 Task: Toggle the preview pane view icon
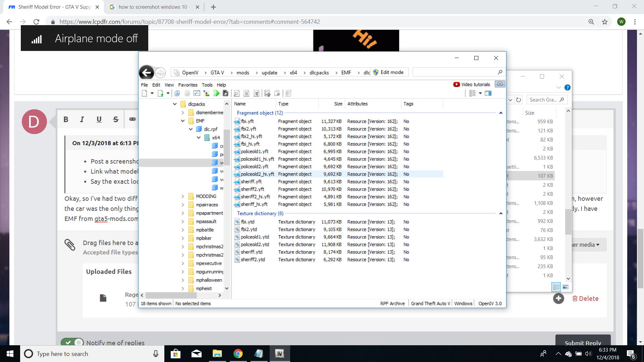tap(488, 94)
